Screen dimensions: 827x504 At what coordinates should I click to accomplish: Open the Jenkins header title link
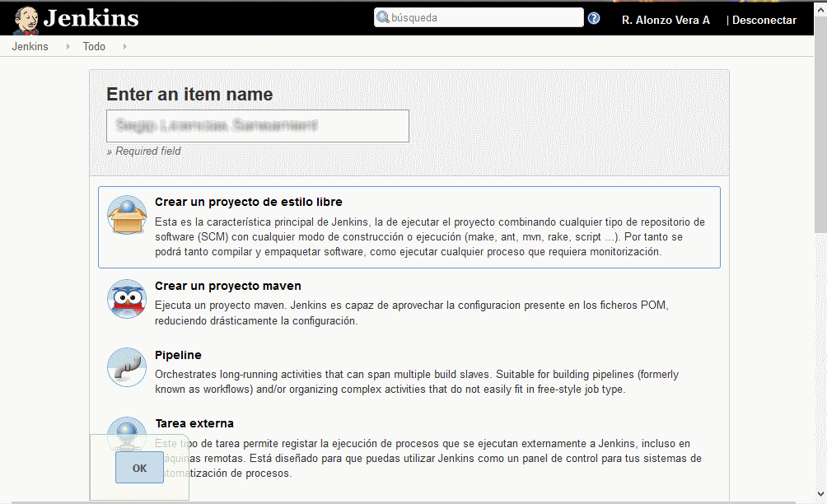point(91,18)
